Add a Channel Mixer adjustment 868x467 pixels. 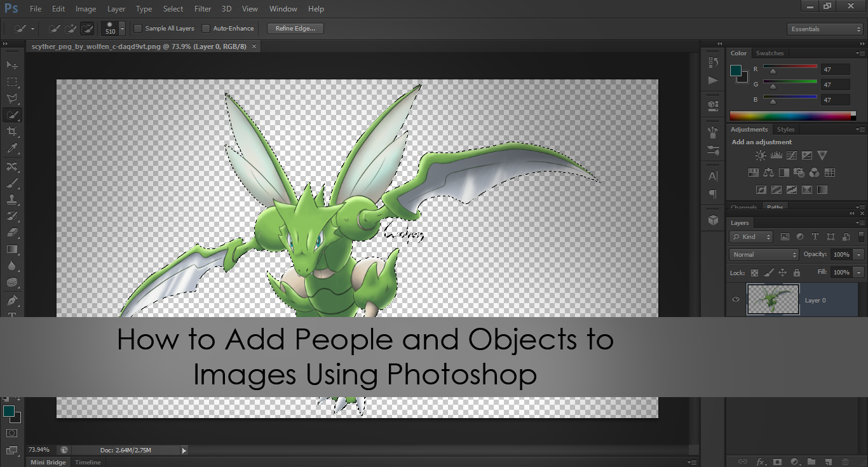[x=815, y=172]
